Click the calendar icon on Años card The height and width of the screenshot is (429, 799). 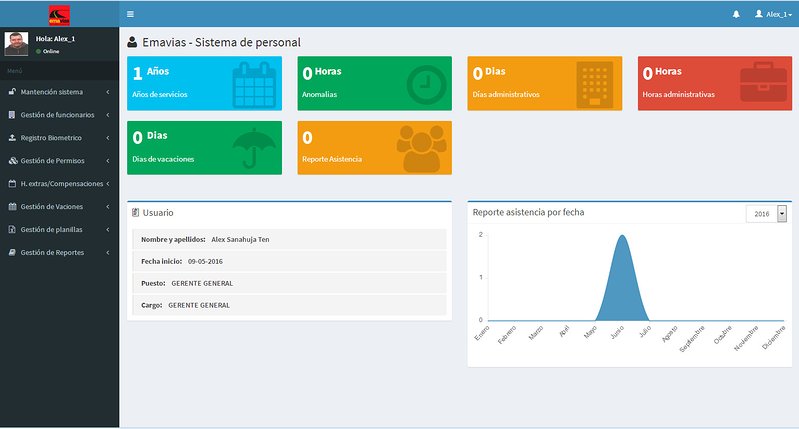point(253,84)
